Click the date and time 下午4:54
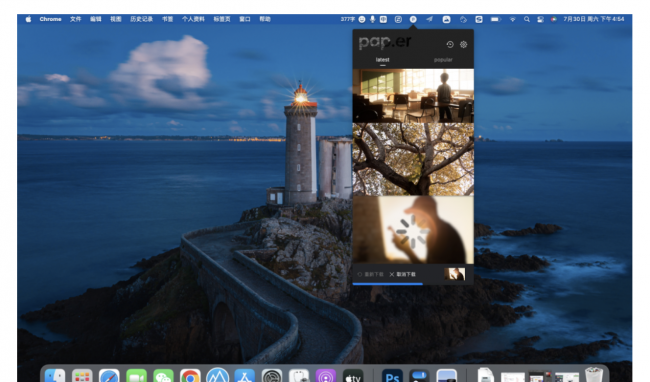This screenshot has height=382, width=650. click(x=594, y=19)
